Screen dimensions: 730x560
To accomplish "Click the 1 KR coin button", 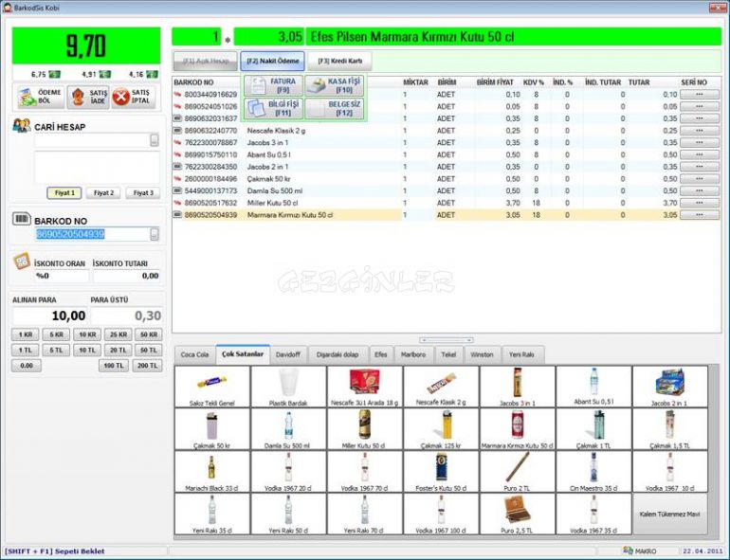I will pyautogui.click(x=26, y=334).
